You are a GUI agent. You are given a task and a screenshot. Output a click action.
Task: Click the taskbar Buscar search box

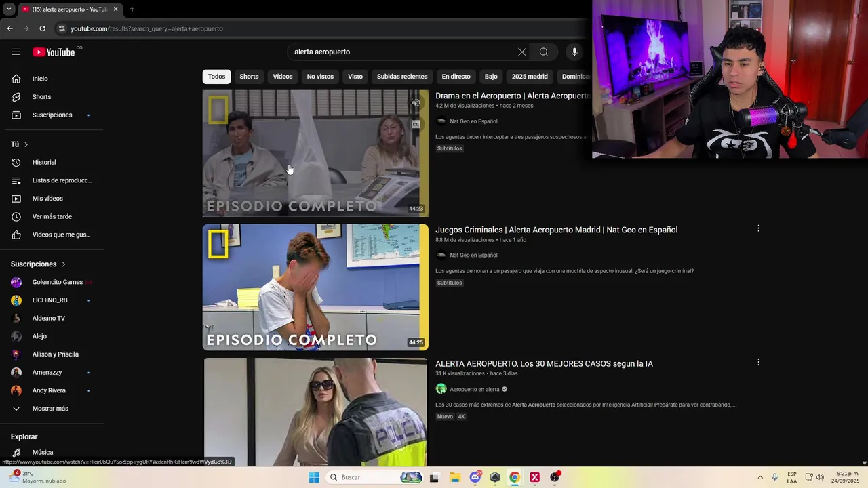(x=374, y=477)
